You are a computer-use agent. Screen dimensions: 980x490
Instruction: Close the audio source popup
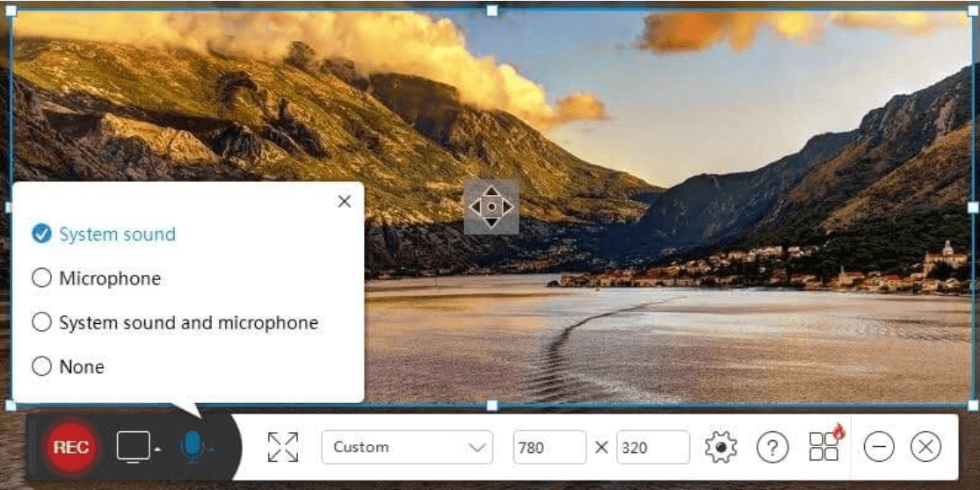pyautogui.click(x=345, y=202)
